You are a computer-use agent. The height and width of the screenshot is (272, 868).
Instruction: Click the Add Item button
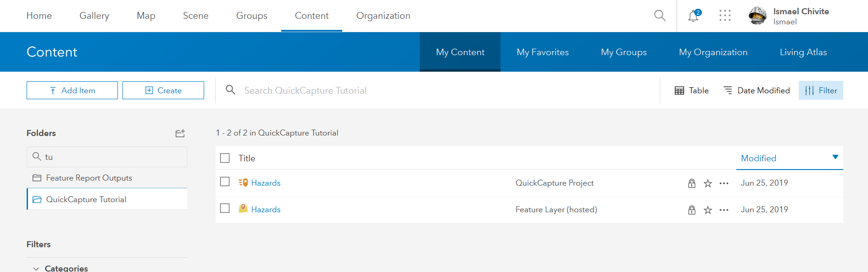point(72,91)
